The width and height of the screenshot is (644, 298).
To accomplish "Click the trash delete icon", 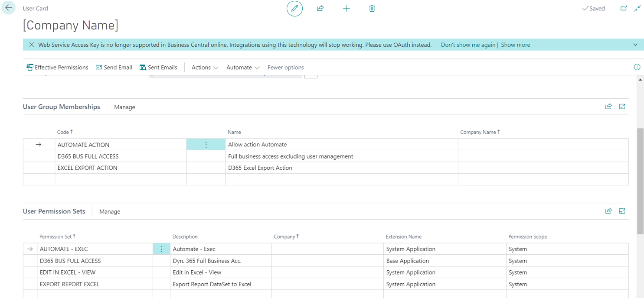I will coord(372,9).
